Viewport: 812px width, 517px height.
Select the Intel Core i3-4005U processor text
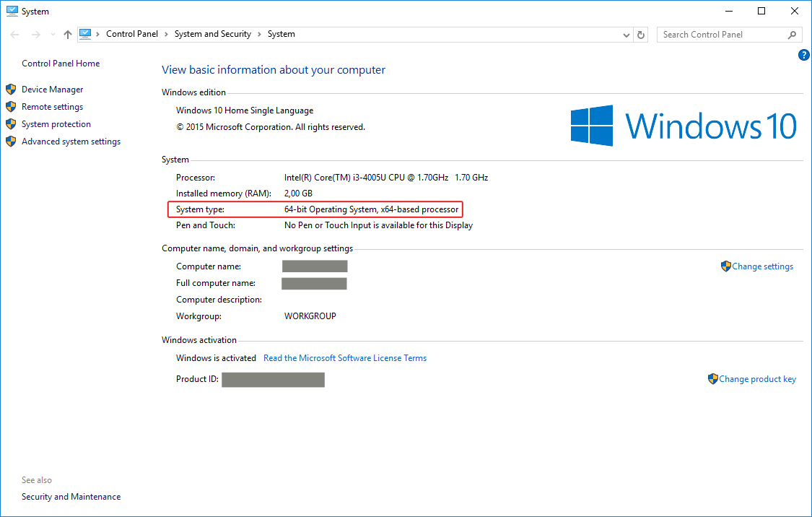pos(386,177)
